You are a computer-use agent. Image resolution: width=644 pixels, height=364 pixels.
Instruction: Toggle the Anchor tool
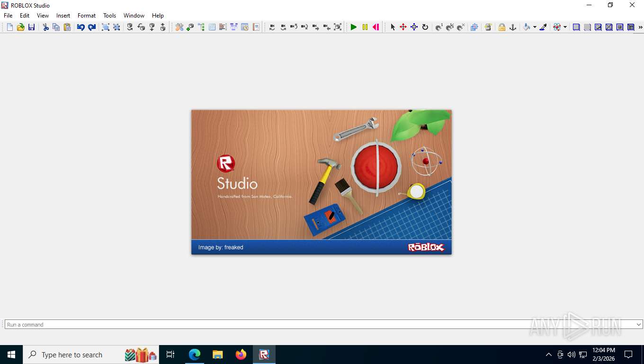pyautogui.click(x=512, y=27)
